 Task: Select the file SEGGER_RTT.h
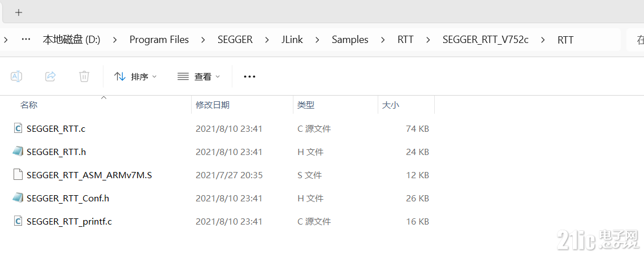coord(57,152)
